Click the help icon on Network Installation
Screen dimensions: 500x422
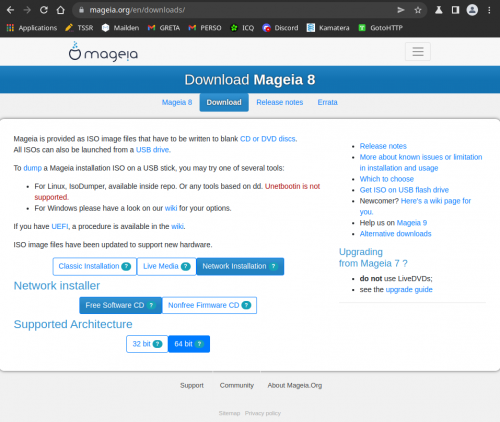273,266
